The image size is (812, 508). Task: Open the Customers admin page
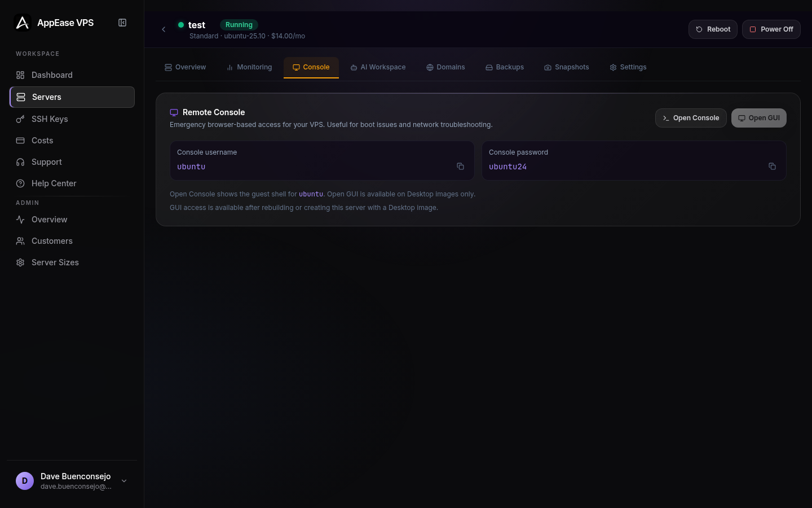(72, 241)
